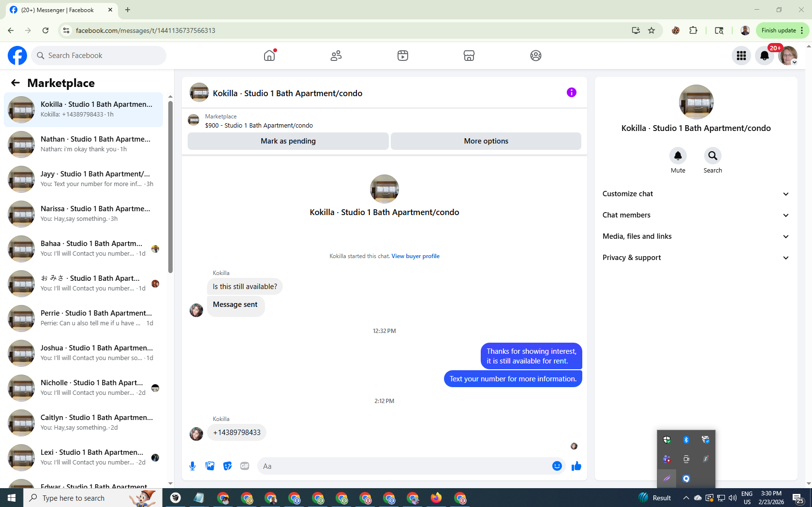Screen dimensions: 812x507
Task: Click the conversation list scrollbar
Action: [170, 186]
